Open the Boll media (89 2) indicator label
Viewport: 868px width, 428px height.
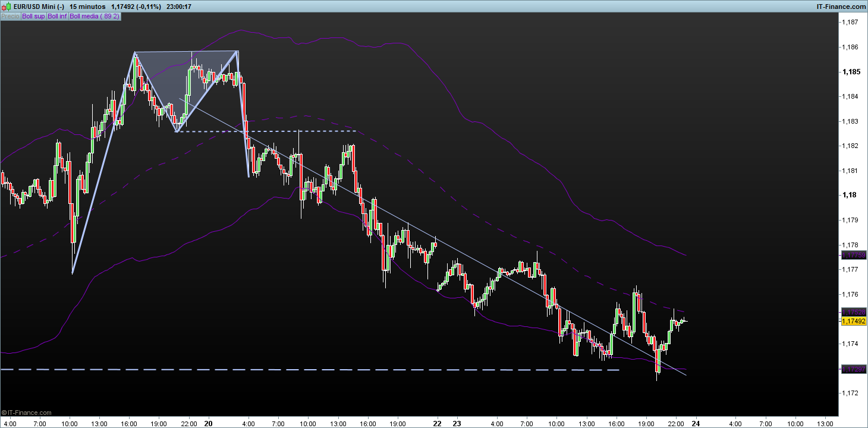coord(95,17)
